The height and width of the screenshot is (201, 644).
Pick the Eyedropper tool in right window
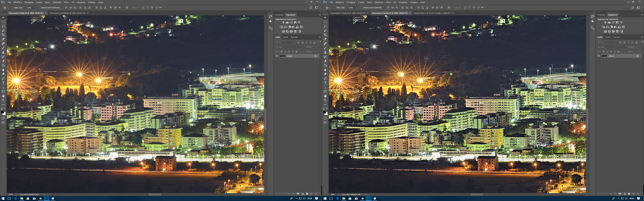325,39
